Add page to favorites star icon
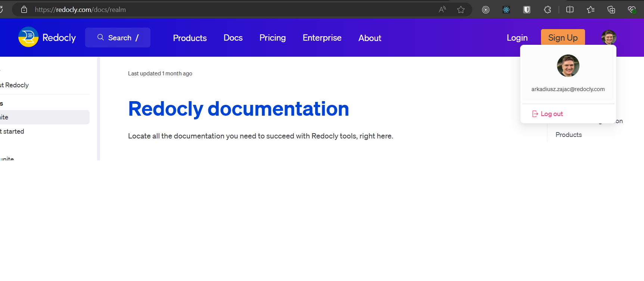The width and height of the screenshot is (644, 281). click(461, 10)
